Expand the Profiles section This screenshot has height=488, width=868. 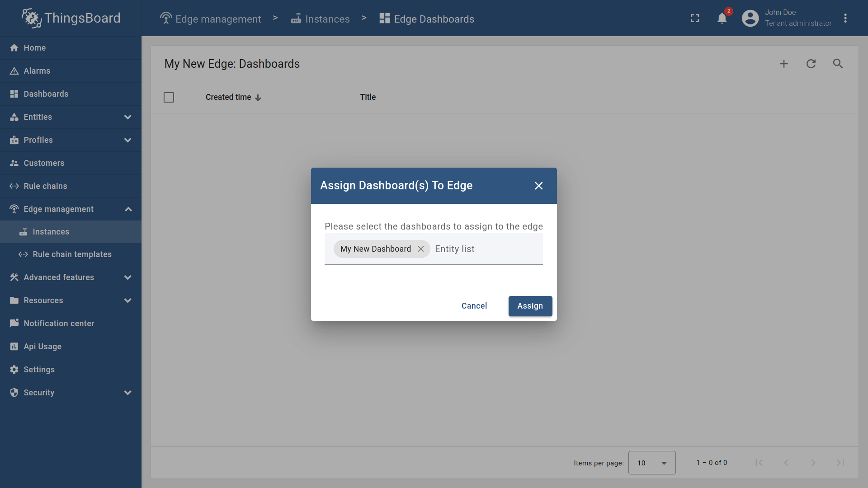coord(128,140)
